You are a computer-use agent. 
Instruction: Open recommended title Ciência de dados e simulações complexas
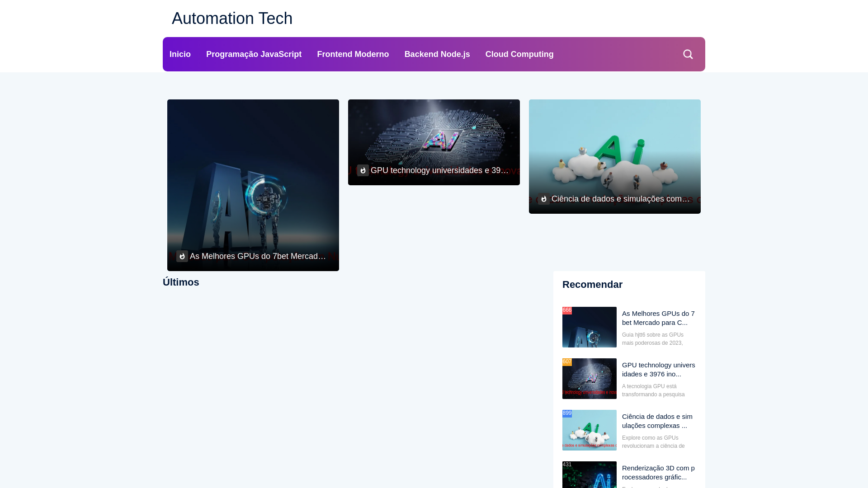click(657, 421)
